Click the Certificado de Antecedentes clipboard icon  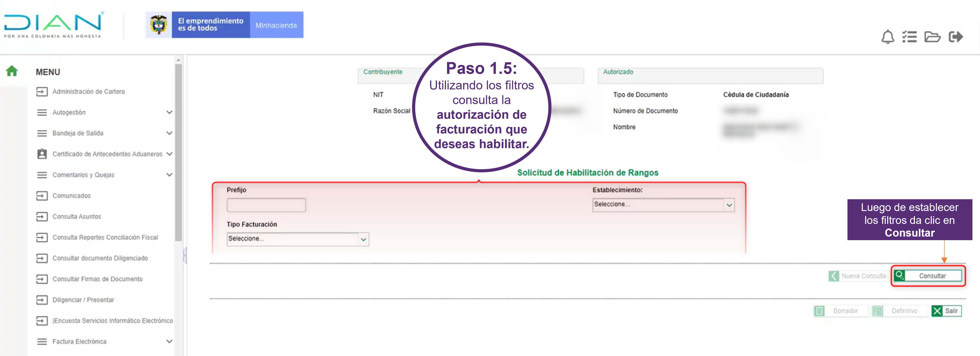42,154
